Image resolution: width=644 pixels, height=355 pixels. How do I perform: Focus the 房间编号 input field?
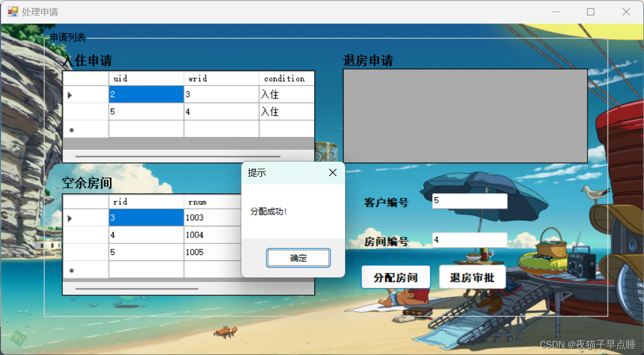470,240
